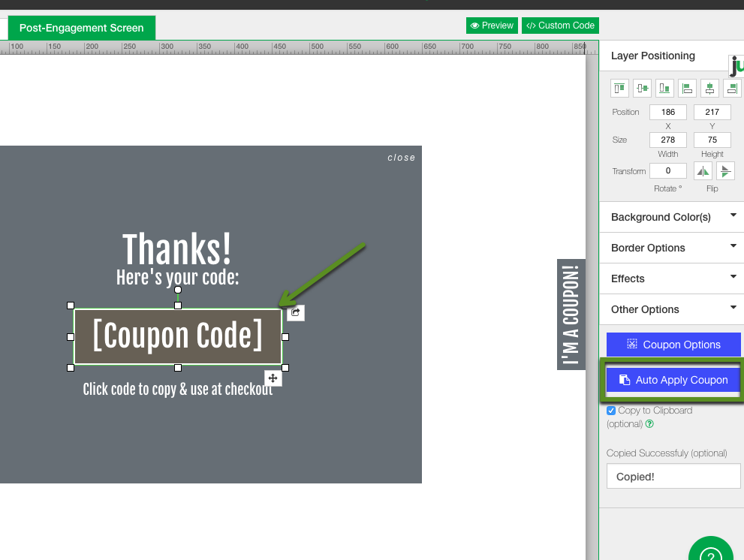Flip the coupon layer horizontally

(x=703, y=170)
